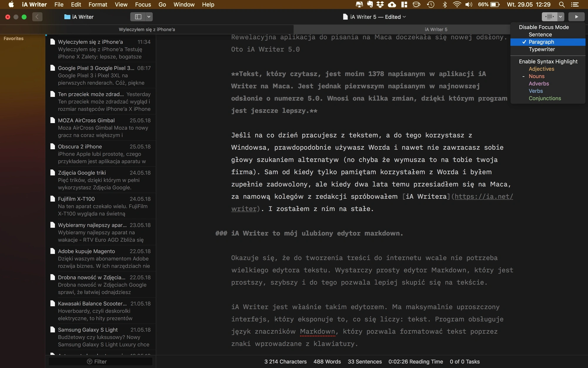Image resolution: width=588 pixels, height=368 pixels.
Task: Toggle the sidebar layout icon
Action: (x=138, y=17)
